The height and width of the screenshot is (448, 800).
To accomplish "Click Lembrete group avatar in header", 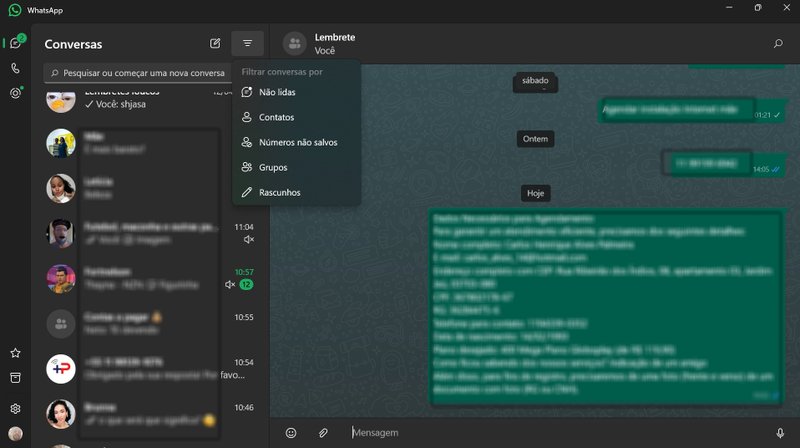I will tap(294, 43).
